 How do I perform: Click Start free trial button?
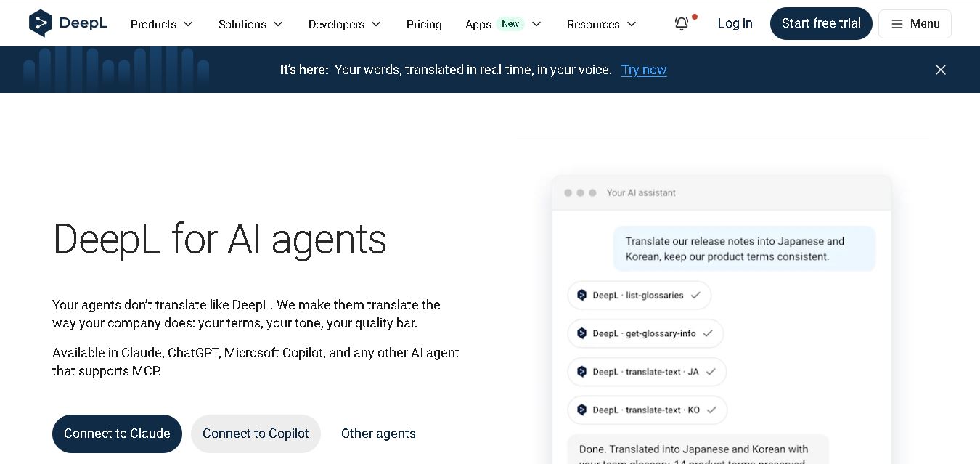click(821, 23)
